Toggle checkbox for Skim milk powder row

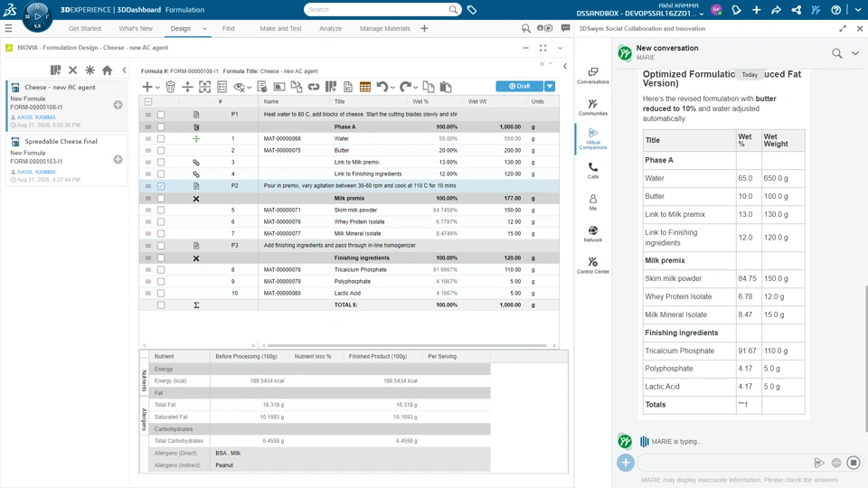[161, 210]
